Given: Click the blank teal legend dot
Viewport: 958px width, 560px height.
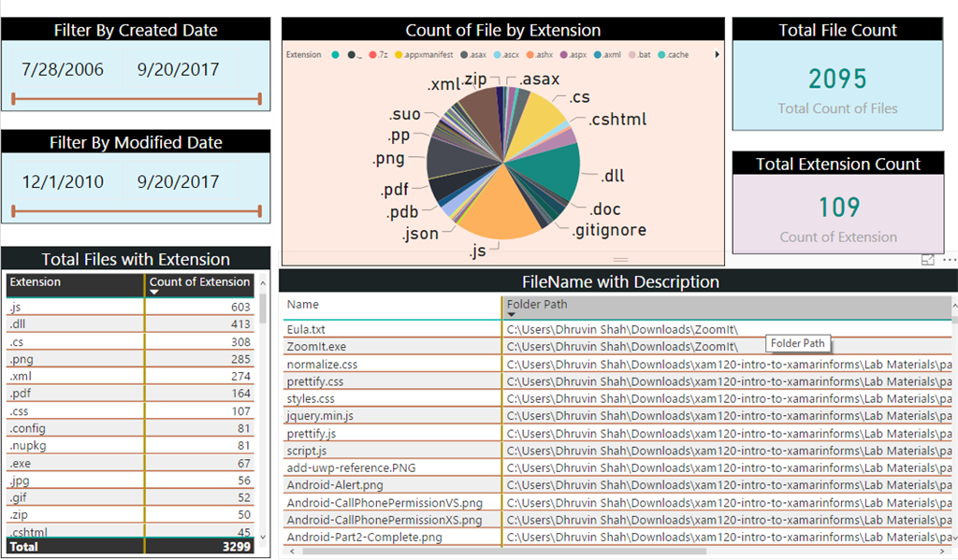Looking at the screenshot, I should tap(335, 54).
